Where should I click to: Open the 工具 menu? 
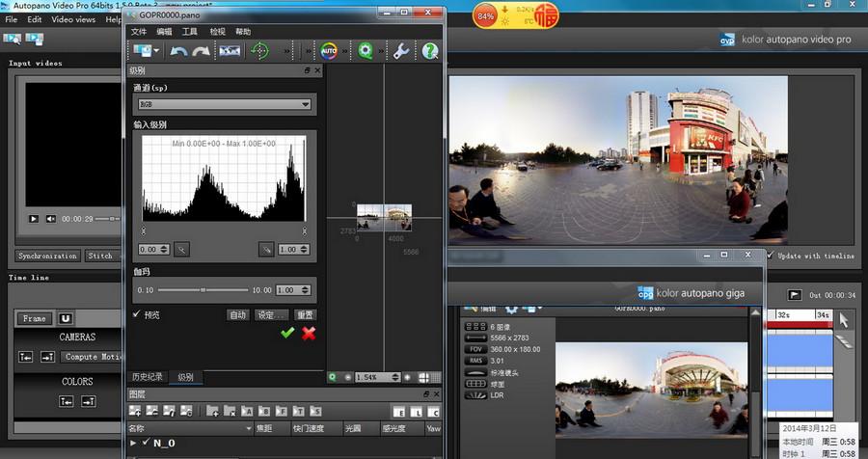189,32
